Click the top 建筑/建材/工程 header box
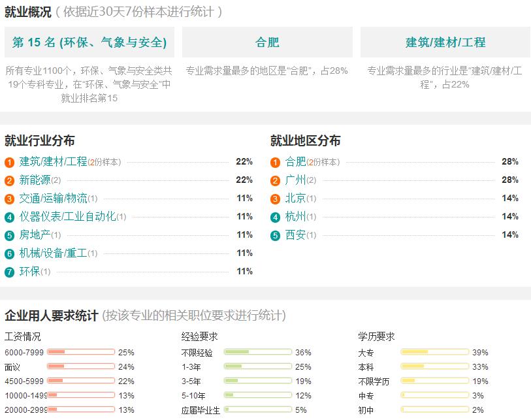The height and width of the screenshot is (420, 531). 445,42
